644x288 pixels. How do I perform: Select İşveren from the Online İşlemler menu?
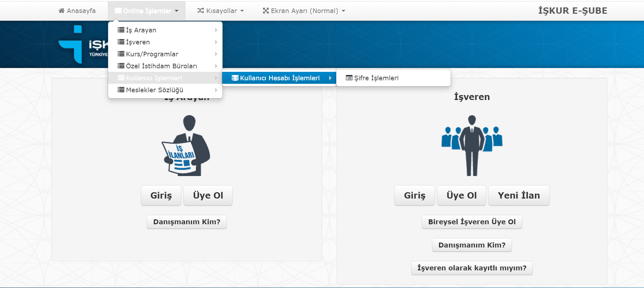point(138,42)
